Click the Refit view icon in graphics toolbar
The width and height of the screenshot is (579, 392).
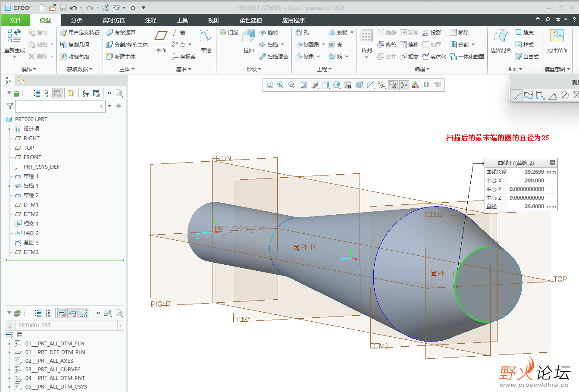pyautogui.click(x=269, y=85)
